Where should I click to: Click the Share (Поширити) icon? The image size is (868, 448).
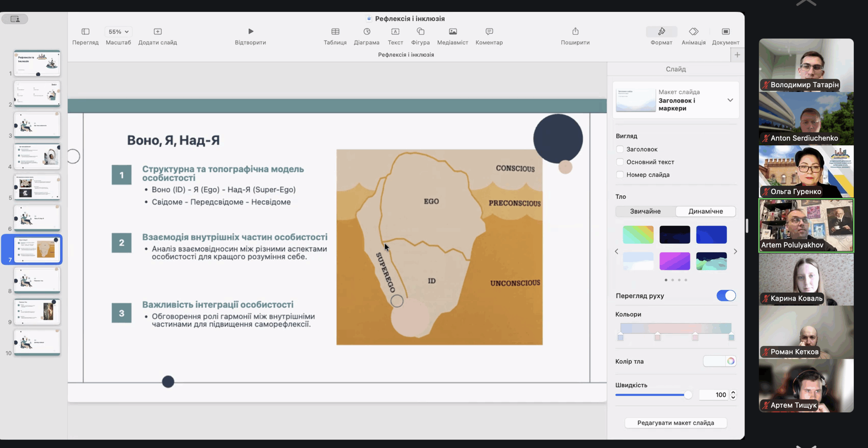click(x=575, y=32)
